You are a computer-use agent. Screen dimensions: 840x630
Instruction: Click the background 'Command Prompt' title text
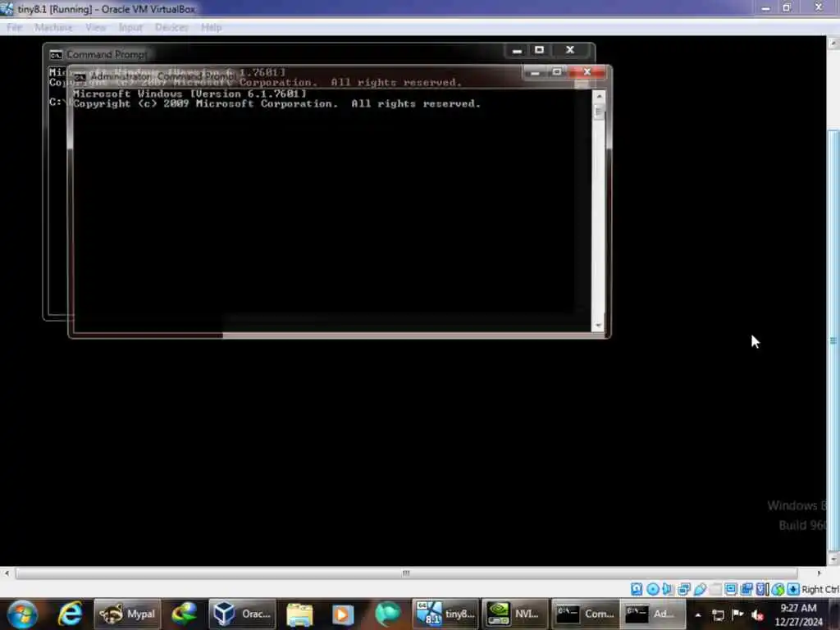[x=107, y=55]
